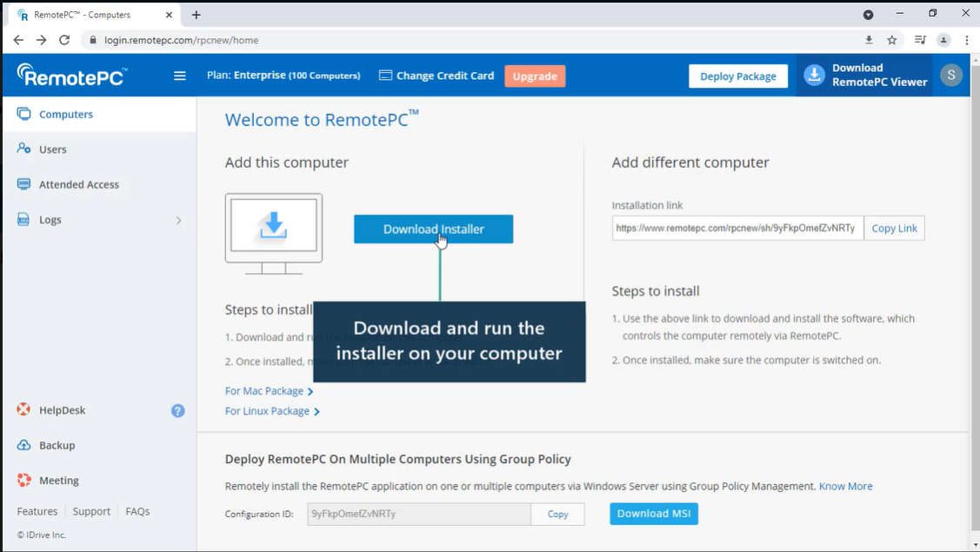Click the tab search dropdown arrow
The image size is (980, 552).
(868, 15)
